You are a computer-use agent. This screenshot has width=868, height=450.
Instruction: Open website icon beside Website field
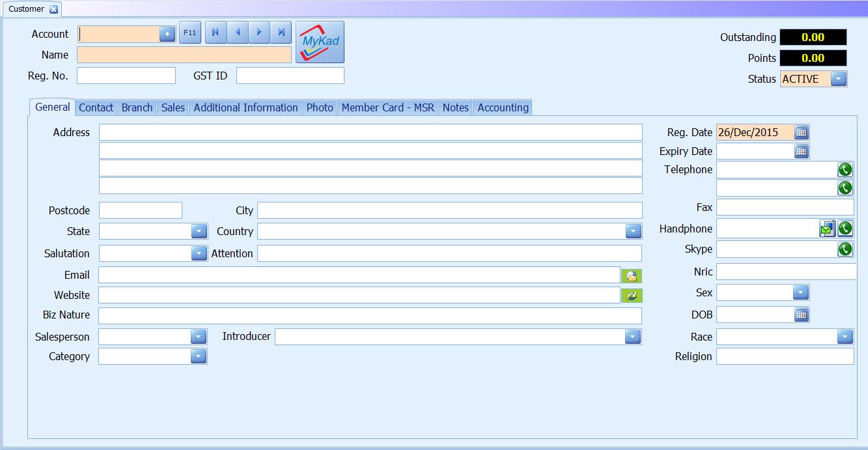[x=632, y=296]
